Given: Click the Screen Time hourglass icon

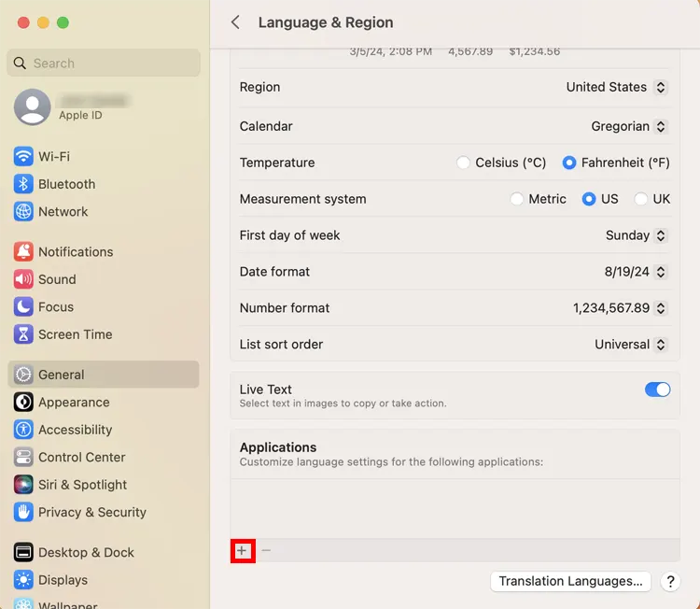Looking at the screenshot, I should (23, 334).
